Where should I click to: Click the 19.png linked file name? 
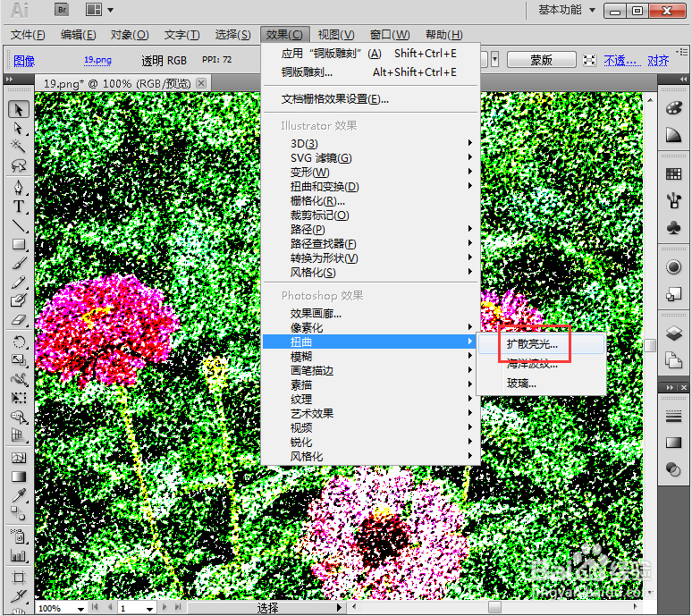(97, 60)
